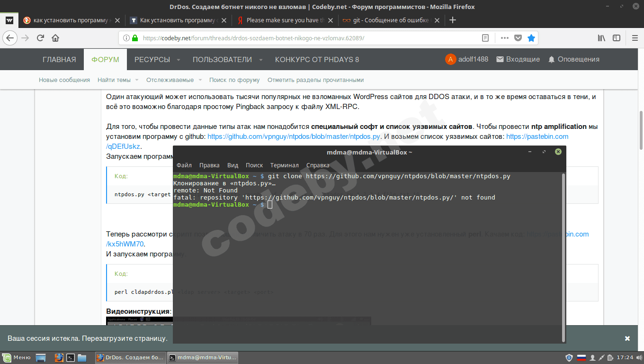
Task: Toggle reader view in the address bar
Action: tap(485, 38)
